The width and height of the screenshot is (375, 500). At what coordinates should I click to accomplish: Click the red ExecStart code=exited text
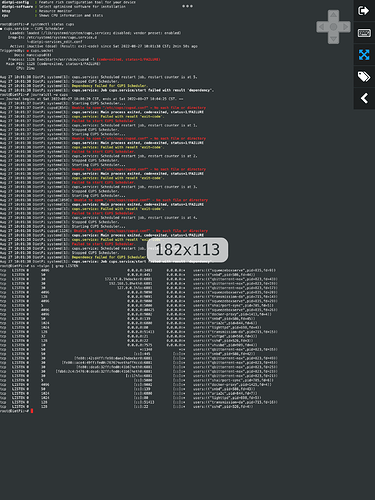pos(128,59)
